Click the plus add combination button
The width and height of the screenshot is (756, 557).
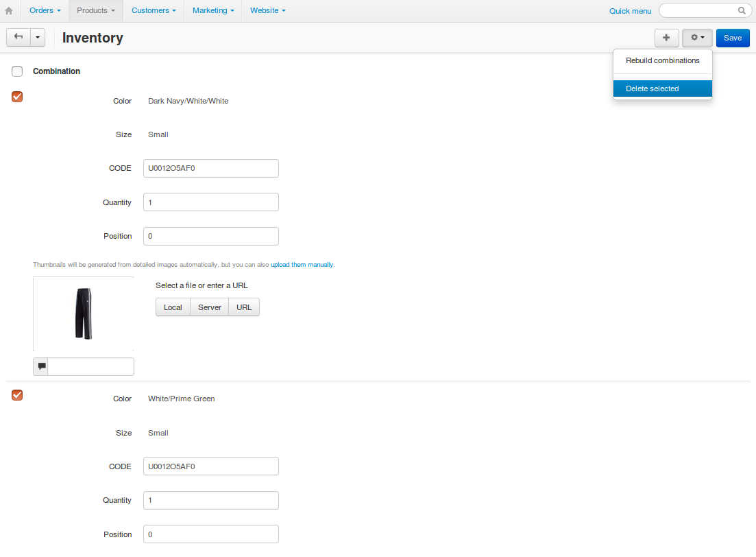point(666,38)
